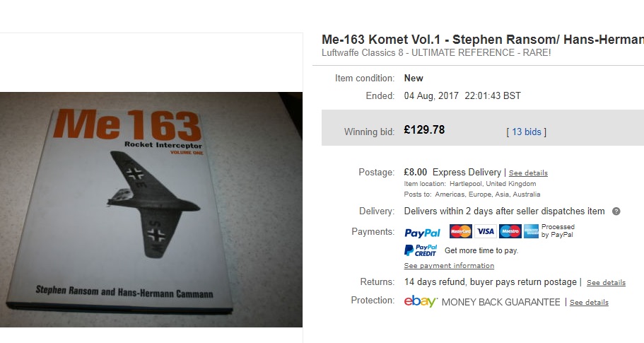Viewport: 644px width, 343px height.
Task: Click the PayPal logo icon
Action: tap(422, 233)
